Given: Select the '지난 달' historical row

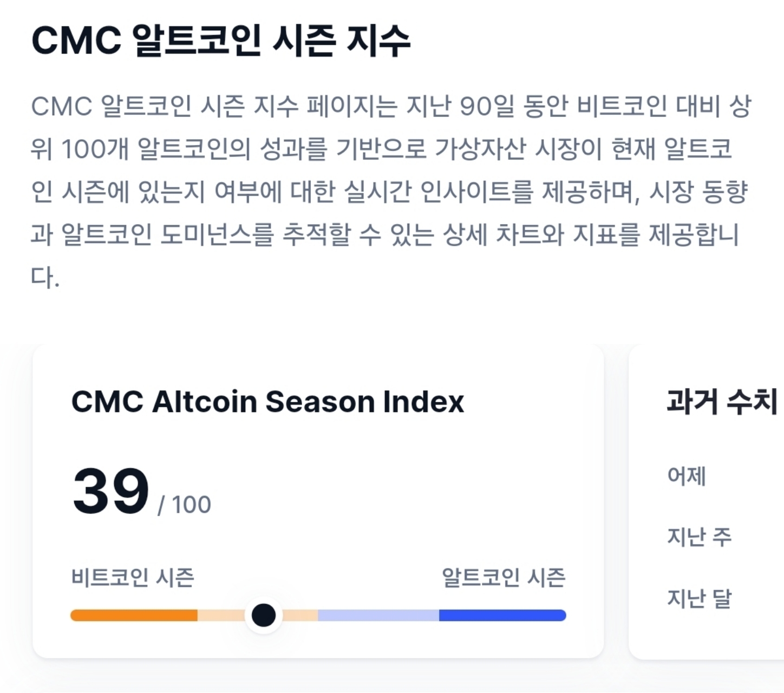Looking at the screenshot, I should (699, 598).
